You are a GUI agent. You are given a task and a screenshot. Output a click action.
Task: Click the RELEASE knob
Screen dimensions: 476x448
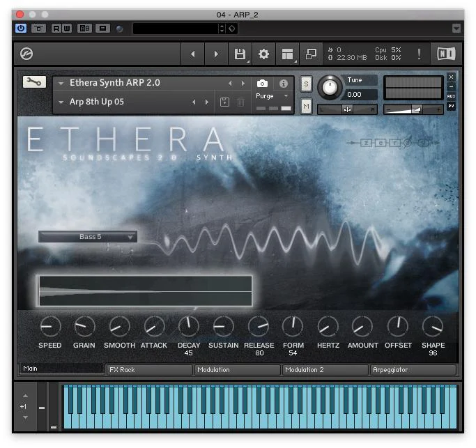coord(259,327)
